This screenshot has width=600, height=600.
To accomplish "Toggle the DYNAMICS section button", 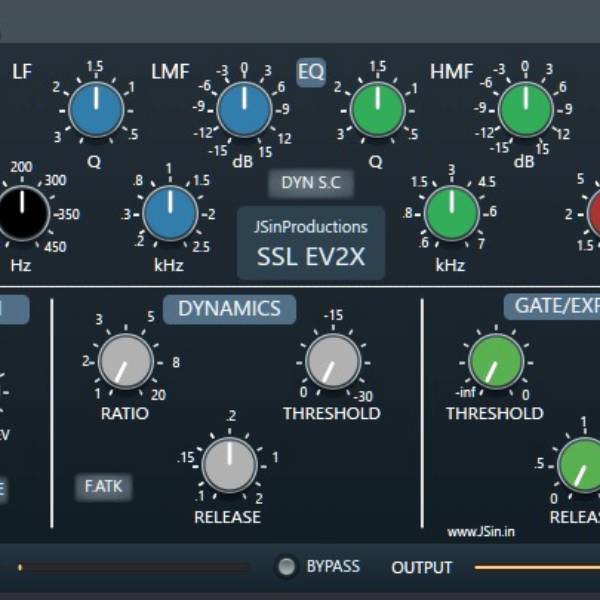I will pyautogui.click(x=229, y=309).
